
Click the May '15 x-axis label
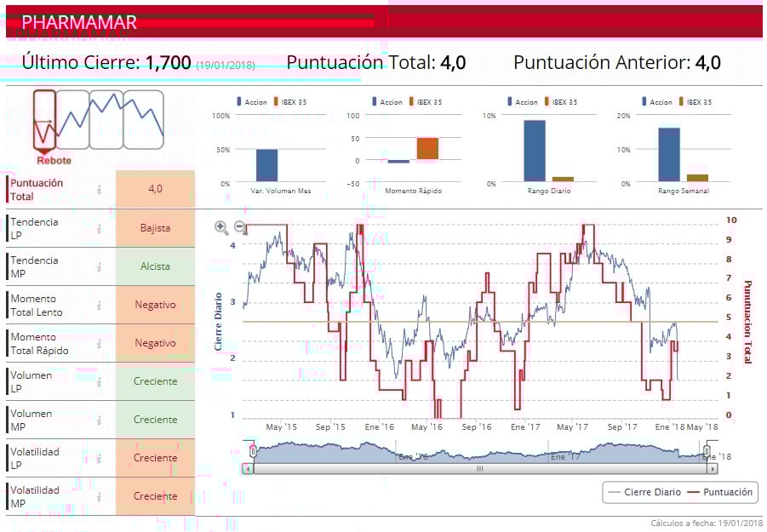tap(281, 426)
